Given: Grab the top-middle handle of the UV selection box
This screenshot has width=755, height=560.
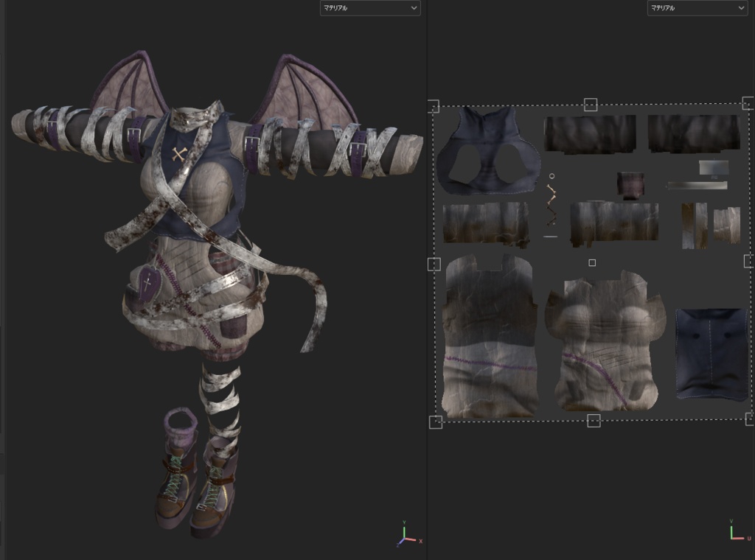Looking at the screenshot, I should 591,105.
